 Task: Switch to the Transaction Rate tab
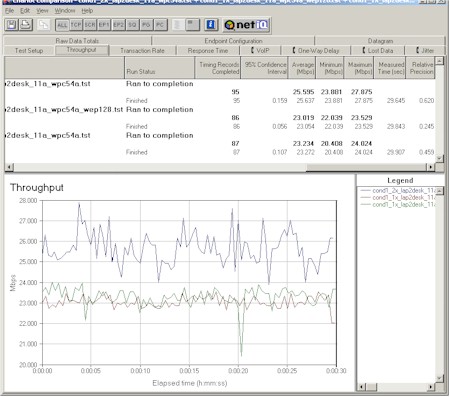point(142,50)
